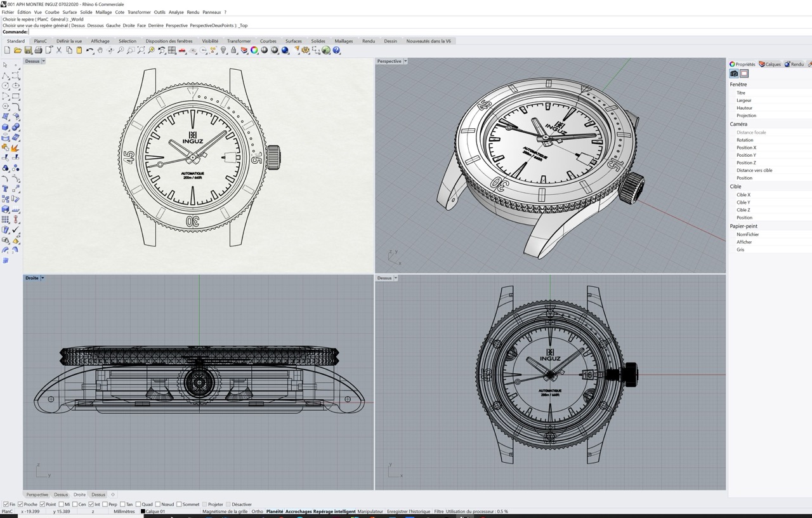Enable the Quad object snap checkbox
812x518 pixels.
click(x=138, y=504)
